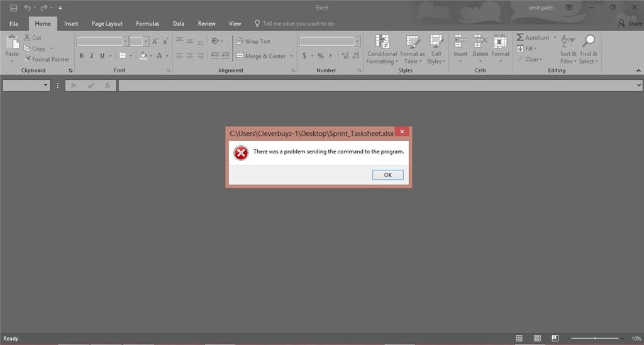Toggle Align Left
The image size is (644, 345).
(179, 56)
